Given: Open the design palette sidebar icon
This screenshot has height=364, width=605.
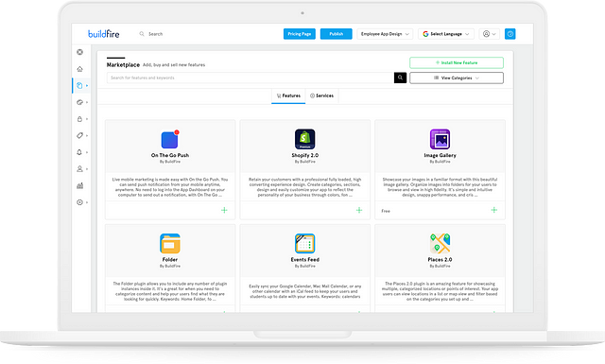Looking at the screenshot, I should (79, 102).
